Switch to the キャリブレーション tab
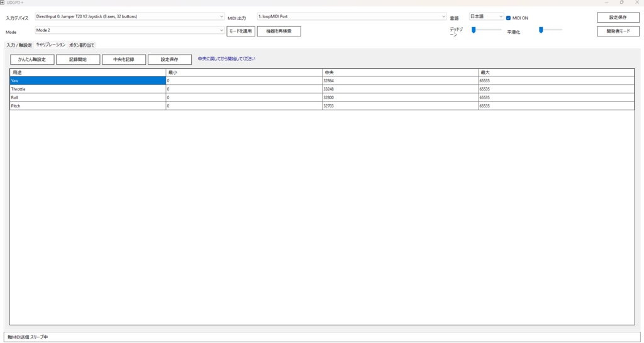The width and height of the screenshot is (644, 343). [x=50, y=45]
